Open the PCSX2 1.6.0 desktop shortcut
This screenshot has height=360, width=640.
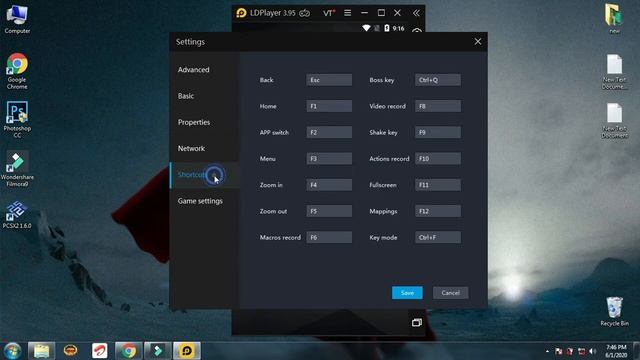17,214
